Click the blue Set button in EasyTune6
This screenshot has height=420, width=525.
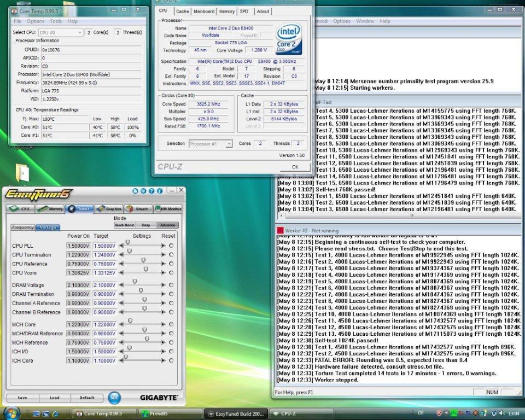click(x=114, y=398)
